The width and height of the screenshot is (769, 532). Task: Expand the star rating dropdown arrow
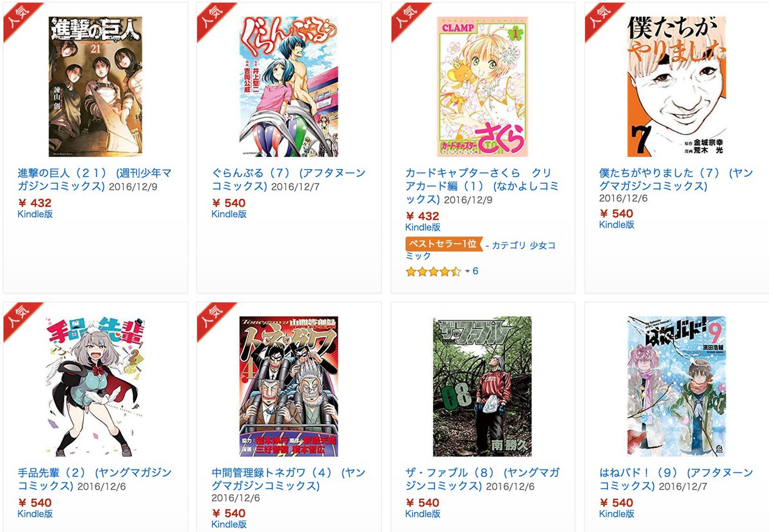[467, 272]
